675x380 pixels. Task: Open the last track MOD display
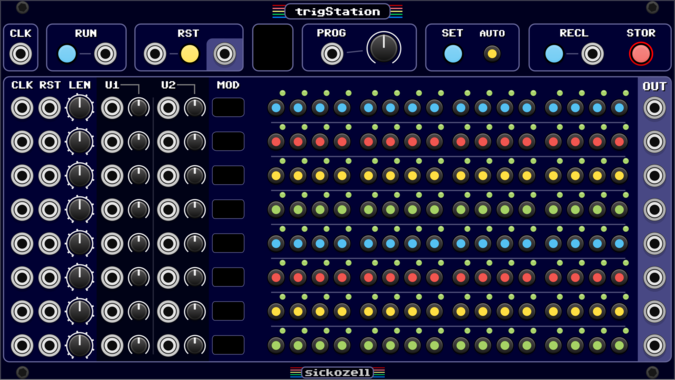coord(228,345)
